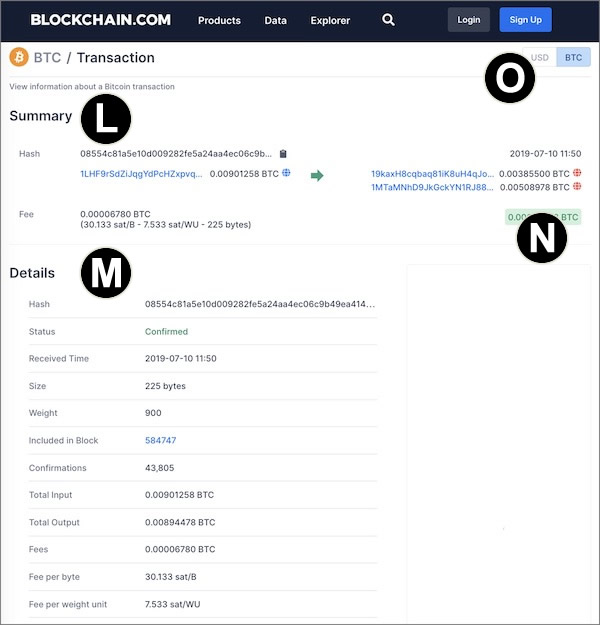Click Fee per byte value 30.133 sat/B

pyautogui.click(x=171, y=577)
